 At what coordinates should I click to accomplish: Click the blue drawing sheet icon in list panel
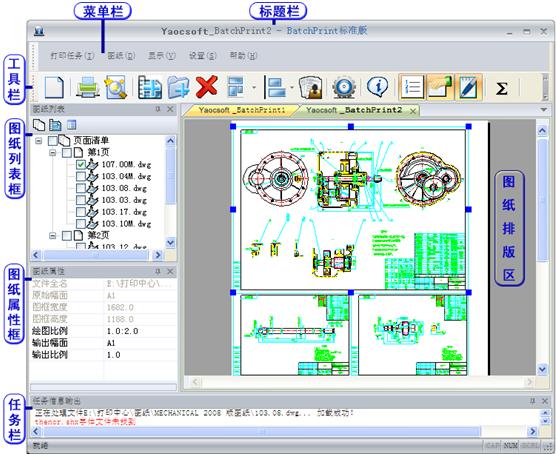(55, 125)
